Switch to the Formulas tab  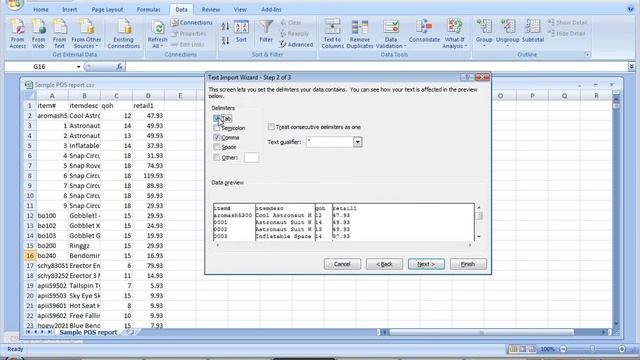pyautogui.click(x=149, y=9)
